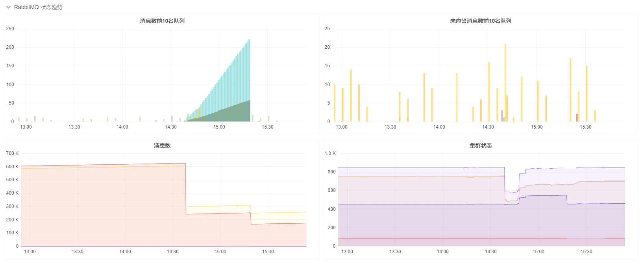Open the 消息数 panel title menu
Screen dimensions: 644x265
pos(162,145)
